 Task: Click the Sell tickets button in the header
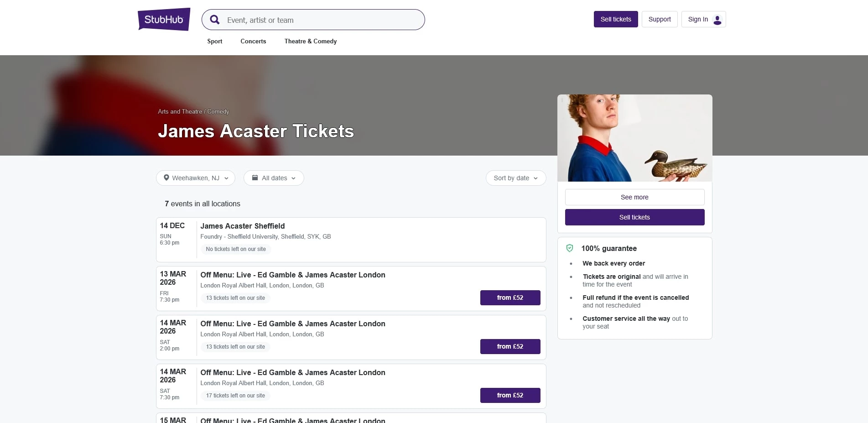click(615, 19)
